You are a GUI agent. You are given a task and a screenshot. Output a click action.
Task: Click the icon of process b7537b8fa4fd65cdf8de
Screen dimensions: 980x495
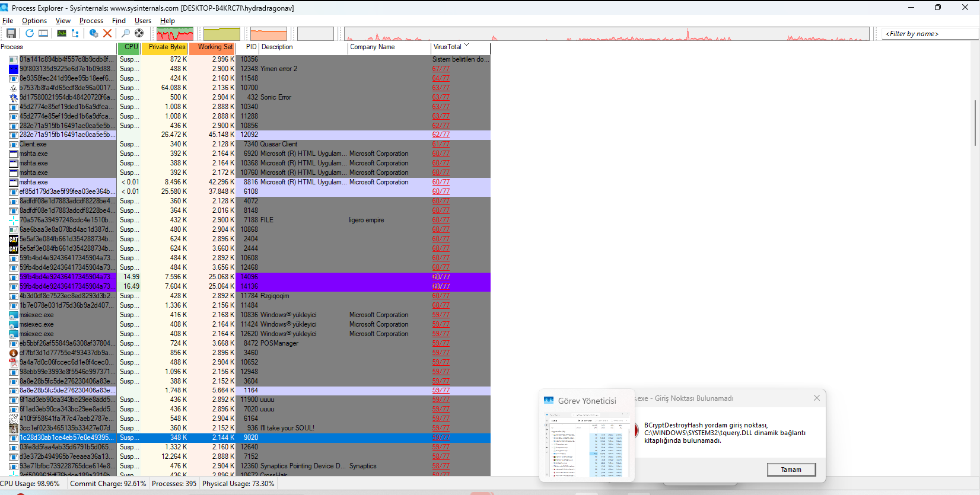click(x=14, y=88)
